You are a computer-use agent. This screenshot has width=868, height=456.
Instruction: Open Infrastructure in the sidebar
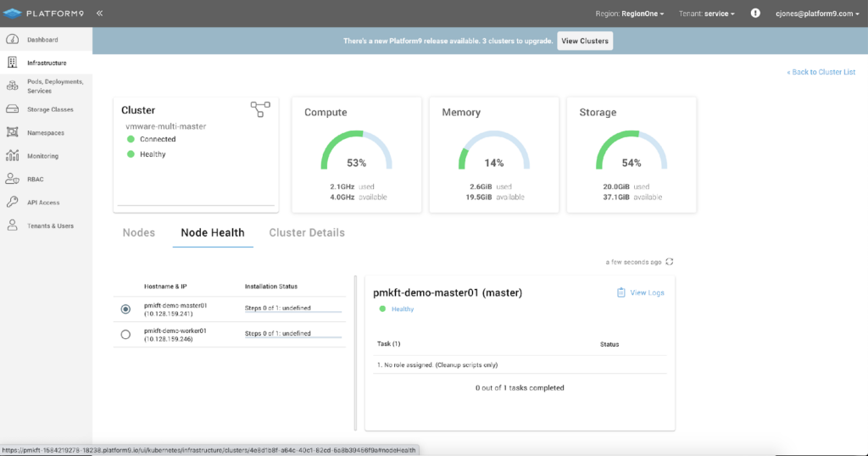pos(47,63)
